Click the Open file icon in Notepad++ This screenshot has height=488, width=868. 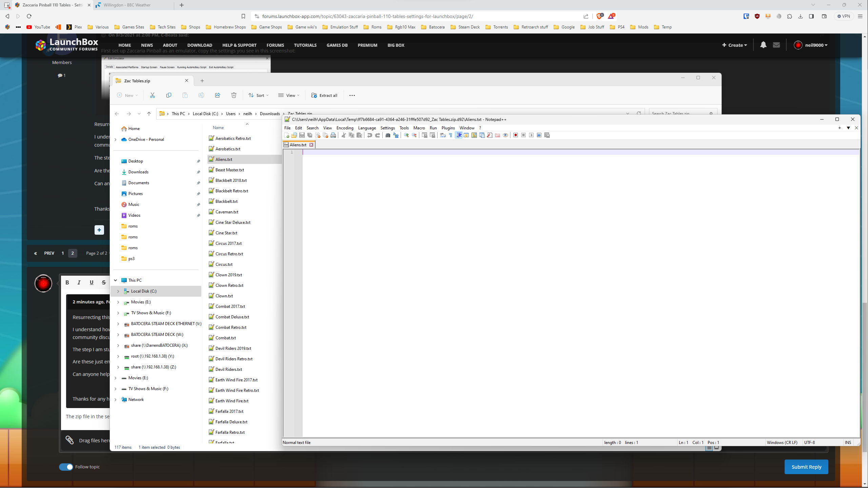tap(294, 135)
